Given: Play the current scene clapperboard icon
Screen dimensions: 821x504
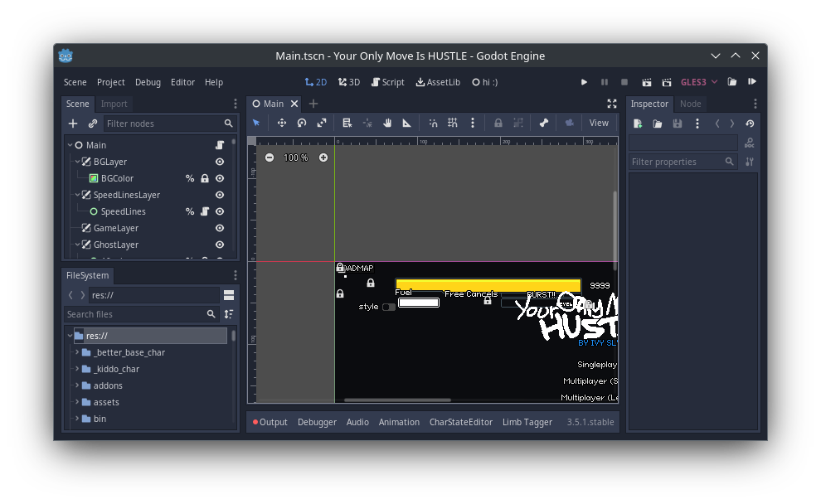Looking at the screenshot, I should (647, 82).
